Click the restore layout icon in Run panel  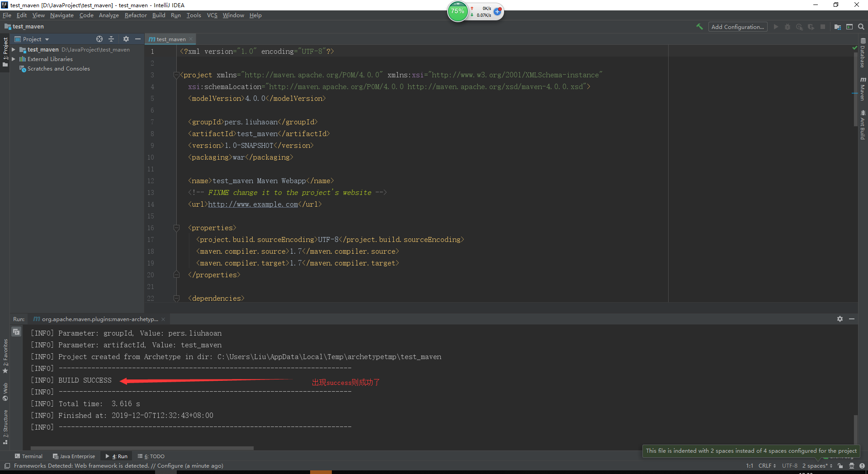click(16, 332)
